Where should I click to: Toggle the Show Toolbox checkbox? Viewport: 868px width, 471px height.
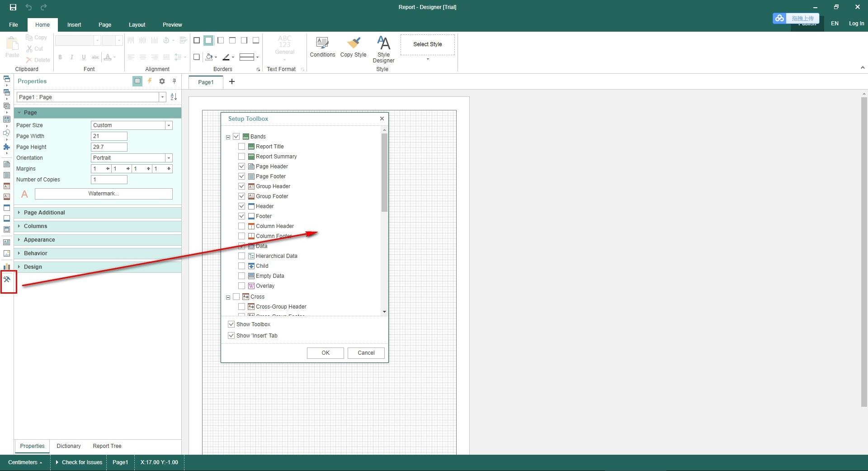231,324
